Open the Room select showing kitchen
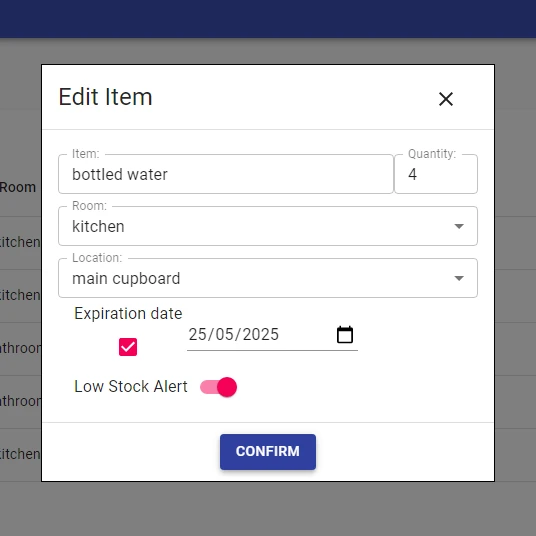The width and height of the screenshot is (536, 536). tap(268, 226)
